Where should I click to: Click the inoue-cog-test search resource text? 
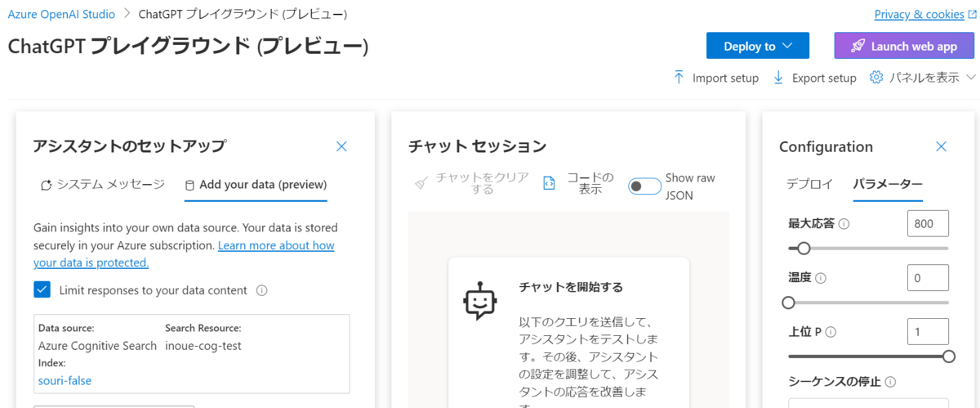(203, 346)
